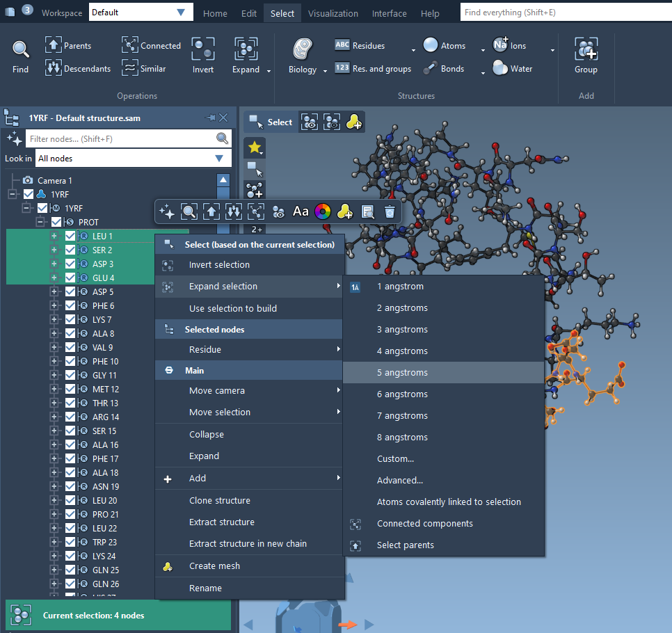
Task: Switch to the Visualization ribbon tab
Action: 333,13
